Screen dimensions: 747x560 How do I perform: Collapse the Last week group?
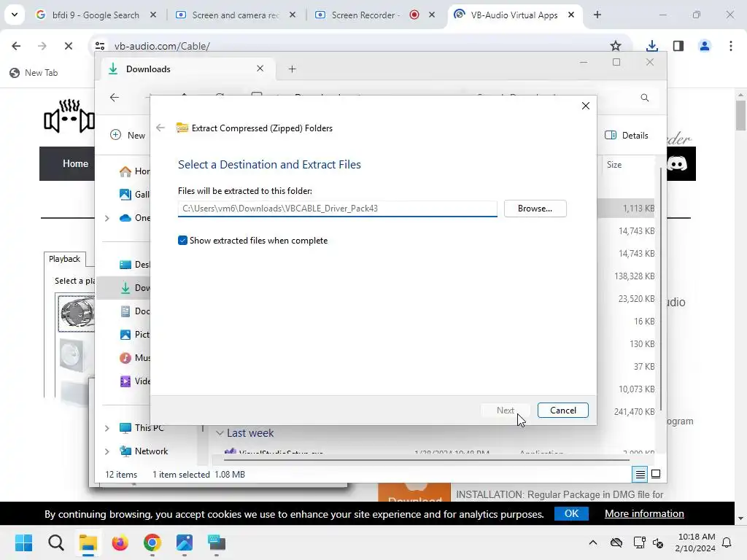[220, 433]
